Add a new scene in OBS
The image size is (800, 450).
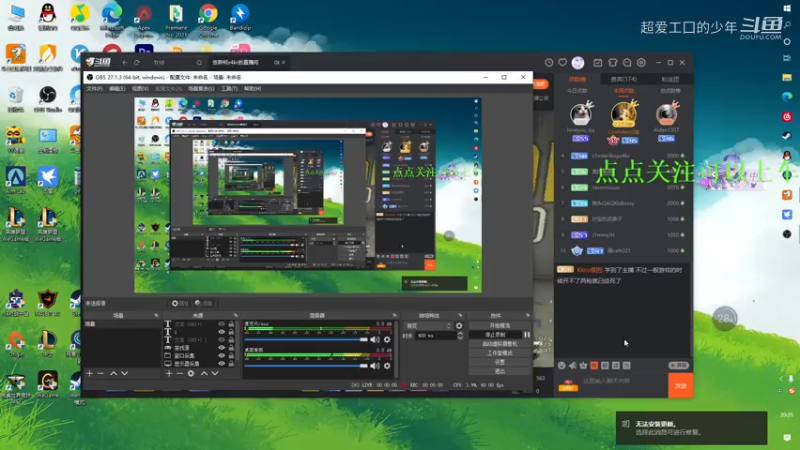pos(90,373)
